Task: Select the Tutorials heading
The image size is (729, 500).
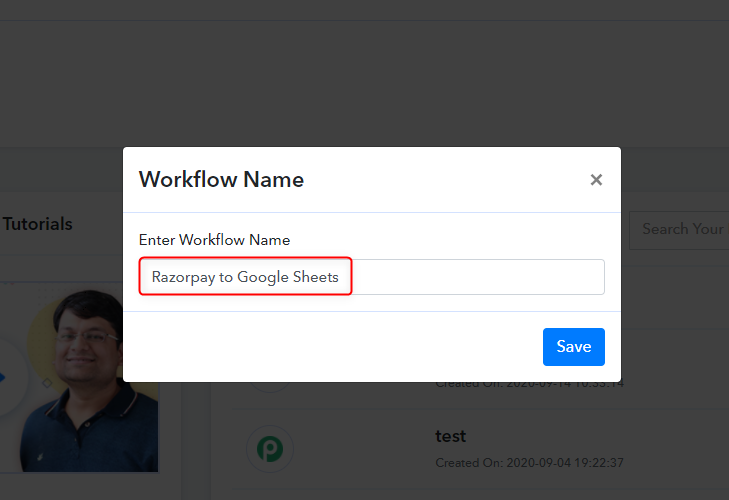Action: [38, 224]
